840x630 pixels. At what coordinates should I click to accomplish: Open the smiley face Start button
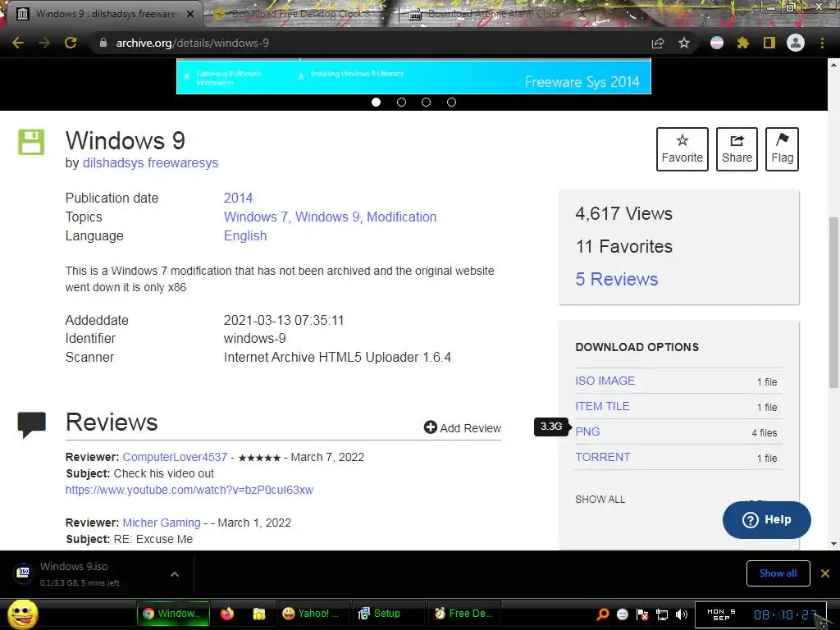pyautogui.click(x=22, y=614)
